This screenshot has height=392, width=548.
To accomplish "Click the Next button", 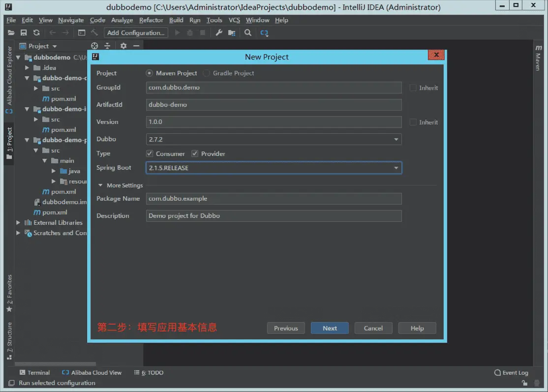I will [330, 329].
